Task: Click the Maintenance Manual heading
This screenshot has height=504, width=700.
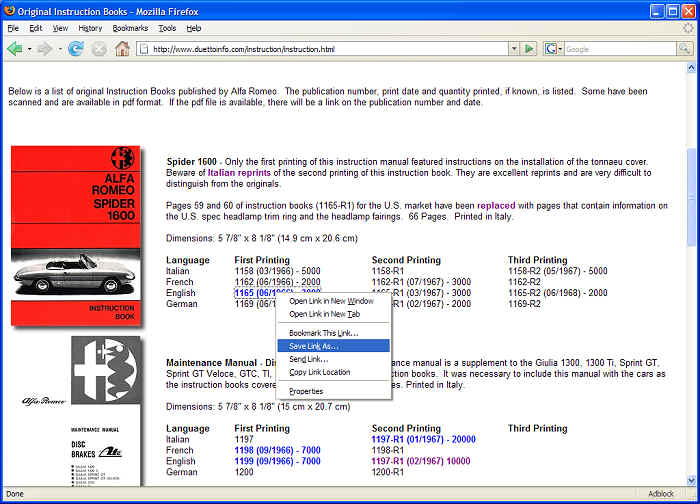Action: 211,363
